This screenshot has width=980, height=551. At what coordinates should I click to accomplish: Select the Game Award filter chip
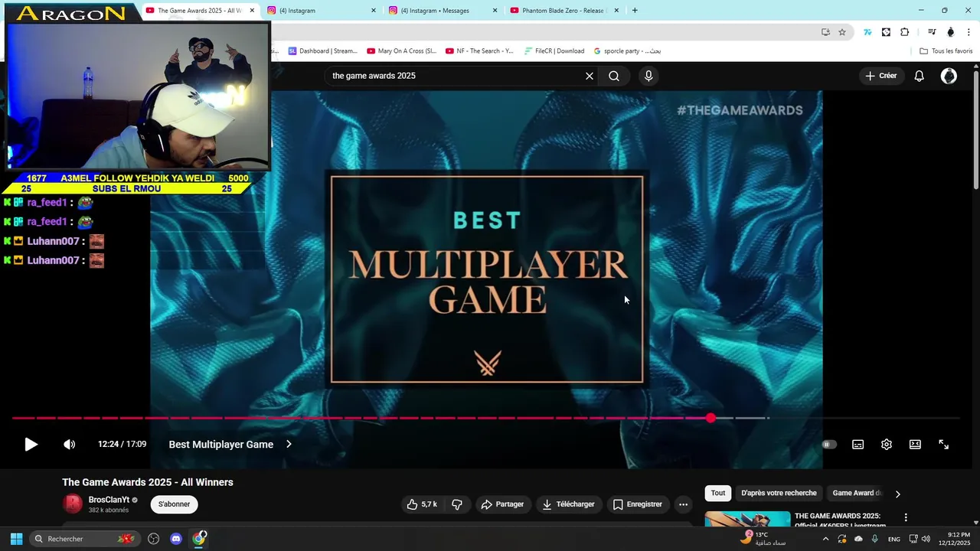coord(857,494)
